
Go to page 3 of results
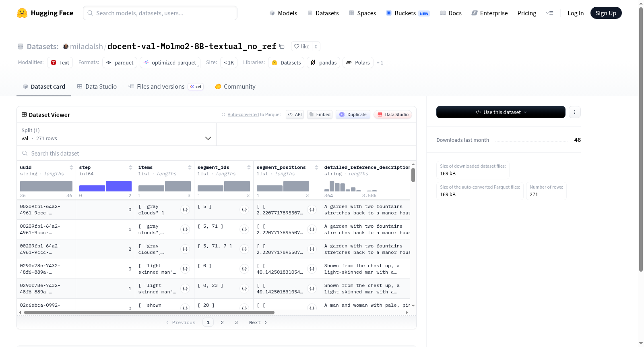236,322
